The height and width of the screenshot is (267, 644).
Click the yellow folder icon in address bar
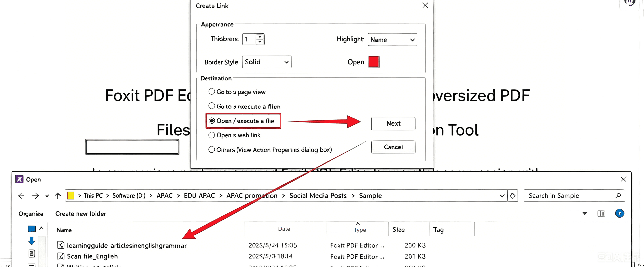(71, 195)
